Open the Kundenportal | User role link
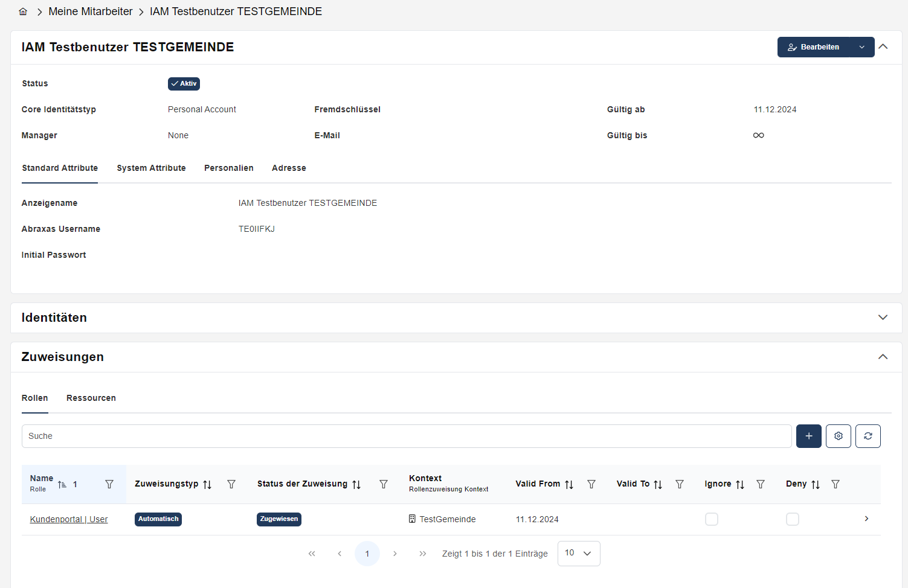The height and width of the screenshot is (588, 908). pyautogui.click(x=68, y=519)
